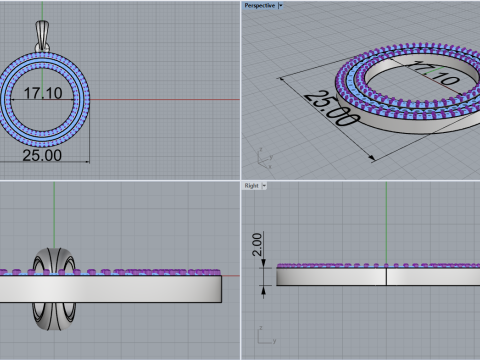Screen dimensions: 480x360
Task: Select the 17.10 dimension in top view
Action: click(43, 93)
